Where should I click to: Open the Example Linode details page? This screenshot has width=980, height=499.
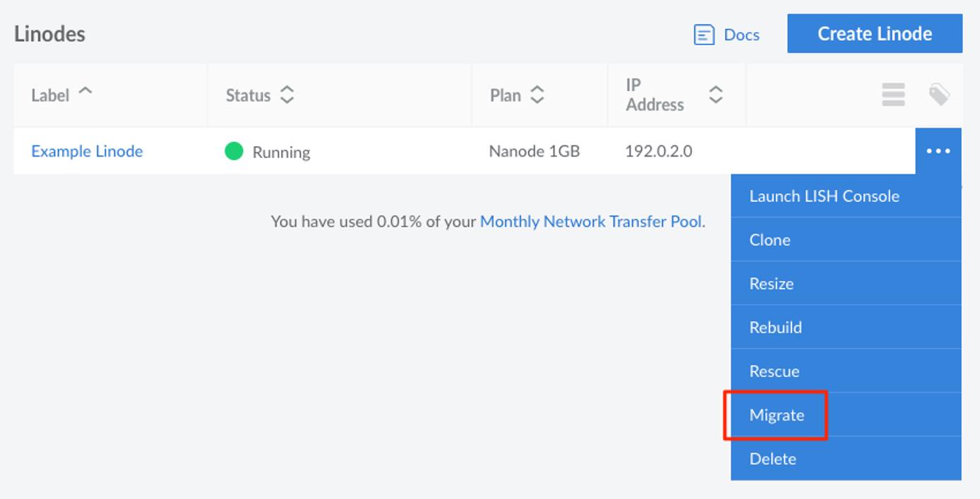pyautogui.click(x=87, y=151)
